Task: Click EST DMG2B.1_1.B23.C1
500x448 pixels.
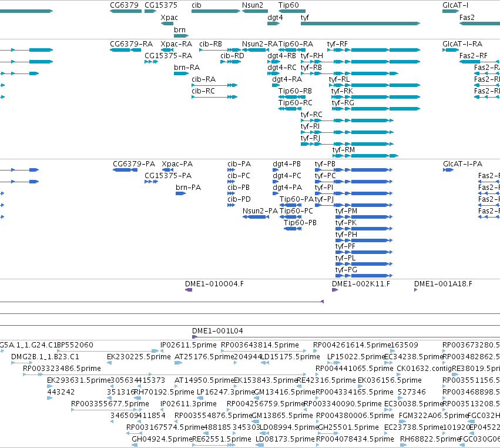Action: coord(22,363)
